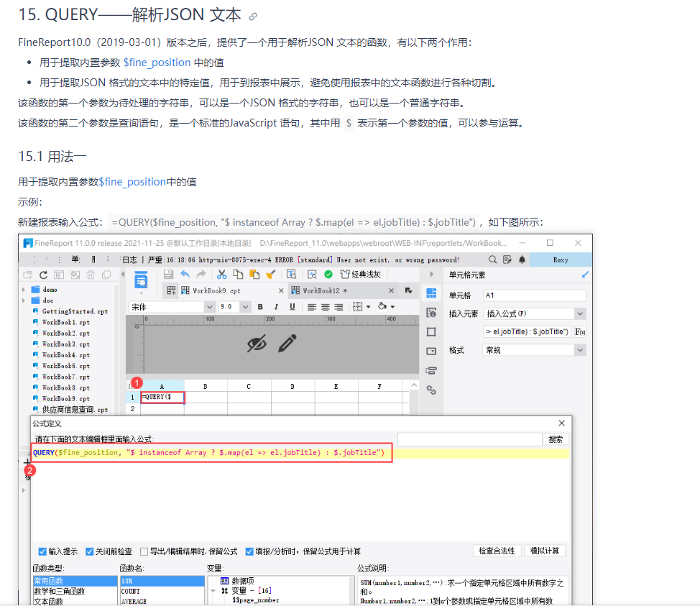Toggle 导出/编辑结果时,保留公式 checkbox
Screen dimensions: 700x606
(144, 551)
